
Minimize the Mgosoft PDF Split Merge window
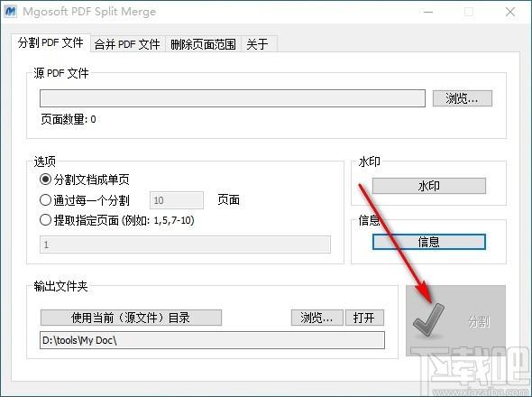[x=428, y=12]
